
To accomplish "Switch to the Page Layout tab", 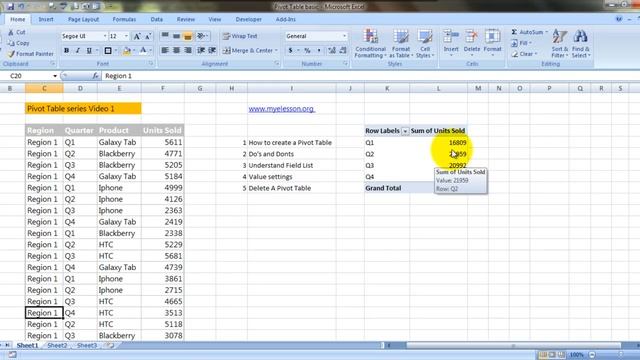I will pyautogui.click(x=83, y=19).
